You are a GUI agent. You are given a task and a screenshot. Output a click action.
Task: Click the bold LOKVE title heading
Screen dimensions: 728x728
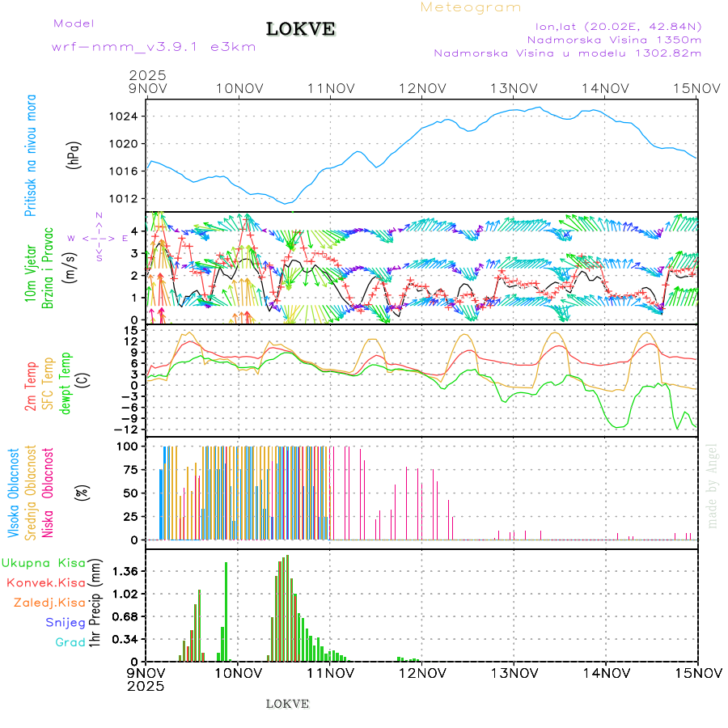301,30
